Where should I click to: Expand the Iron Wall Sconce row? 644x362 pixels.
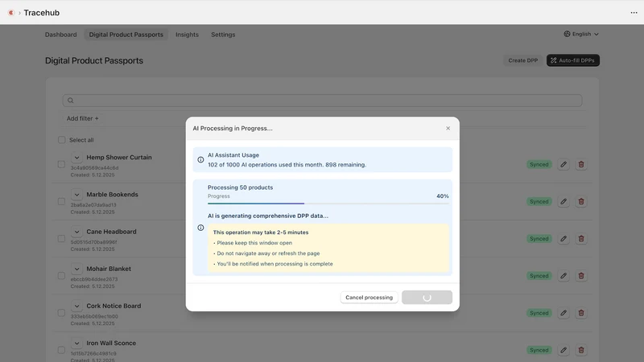[76, 343]
